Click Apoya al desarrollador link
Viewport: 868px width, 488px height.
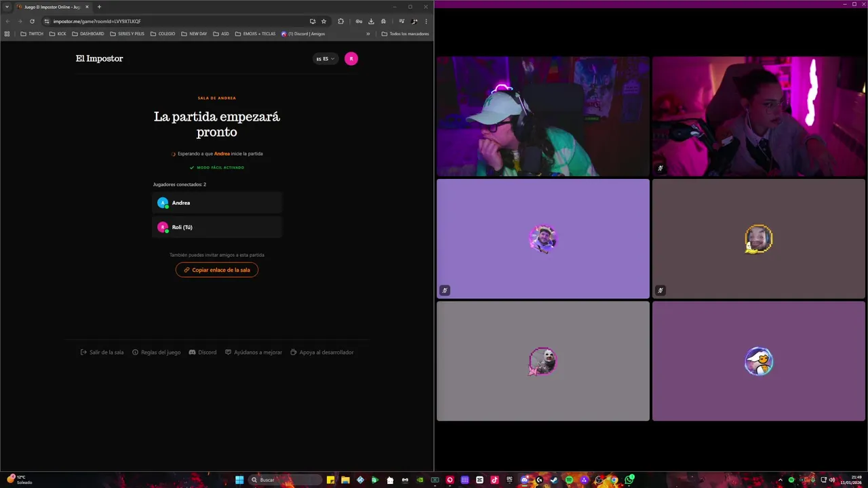(x=322, y=352)
